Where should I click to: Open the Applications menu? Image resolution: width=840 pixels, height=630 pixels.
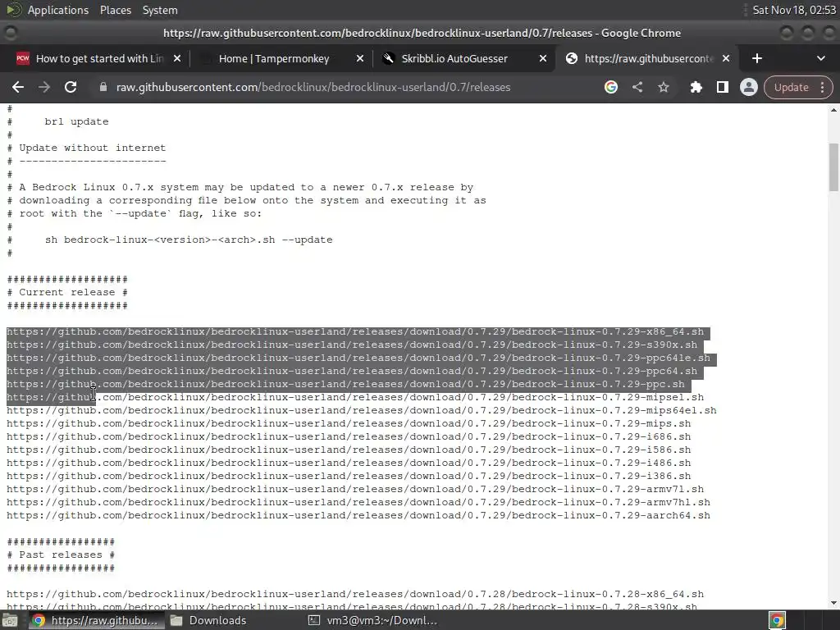[58, 10]
